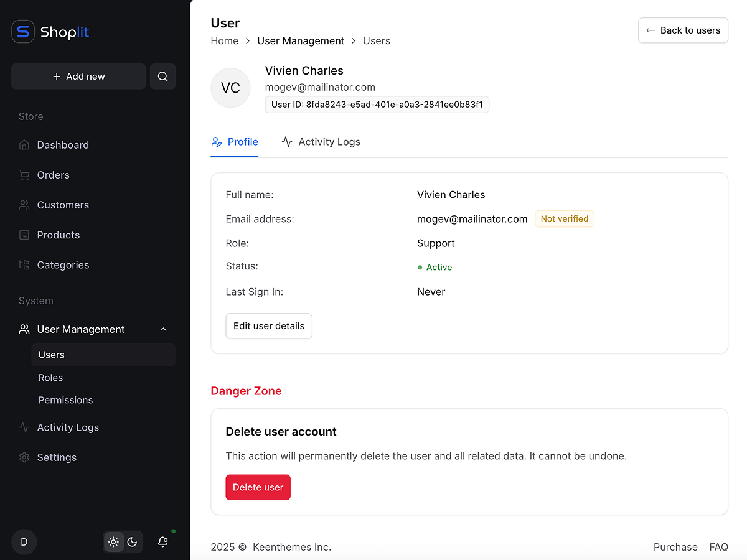
Task: Open Activity Logs via the pulse icon
Action: pos(24,427)
